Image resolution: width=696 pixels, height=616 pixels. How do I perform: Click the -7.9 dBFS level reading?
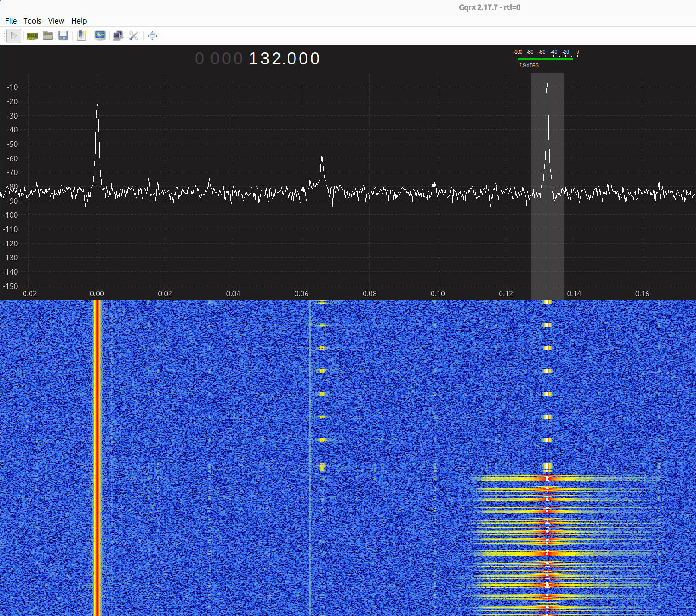click(x=528, y=65)
